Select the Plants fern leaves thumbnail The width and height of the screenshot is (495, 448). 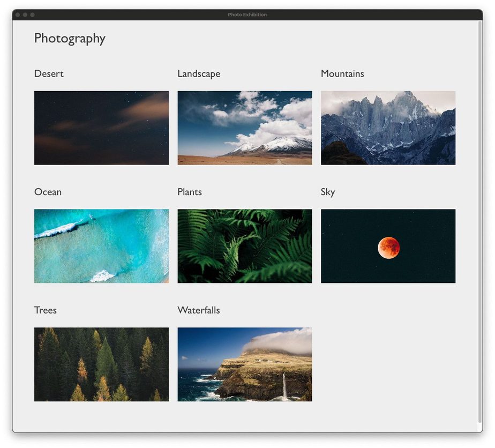tap(245, 246)
